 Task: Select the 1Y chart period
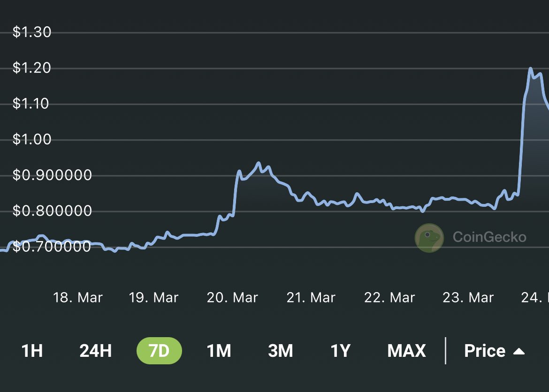pos(340,350)
